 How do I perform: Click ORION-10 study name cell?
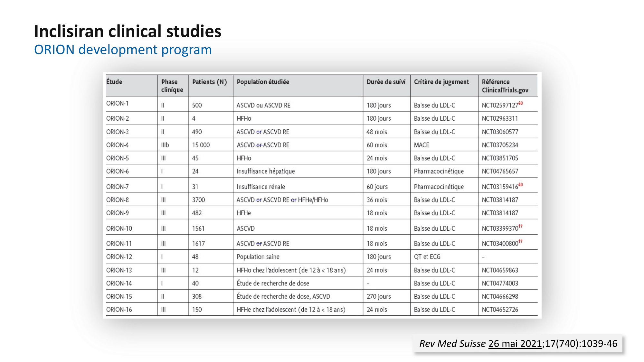tap(119, 228)
